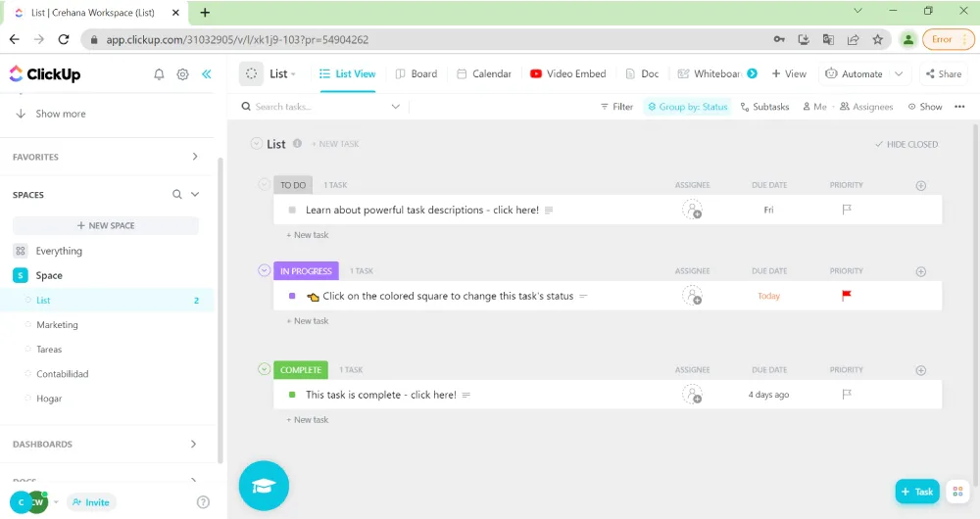Collapse the IN PROGRESS group
Screen dimensions: 980x519
pos(264,270)
